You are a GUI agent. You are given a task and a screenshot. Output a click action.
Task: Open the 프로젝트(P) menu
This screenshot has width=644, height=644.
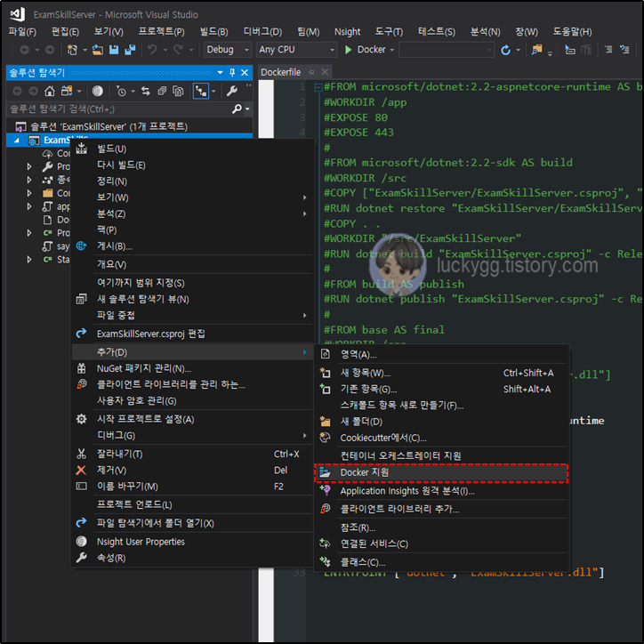click(161, 32)
